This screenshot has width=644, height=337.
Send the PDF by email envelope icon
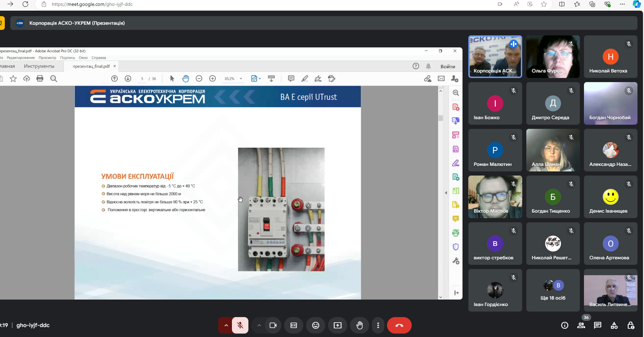pos(441,79)
